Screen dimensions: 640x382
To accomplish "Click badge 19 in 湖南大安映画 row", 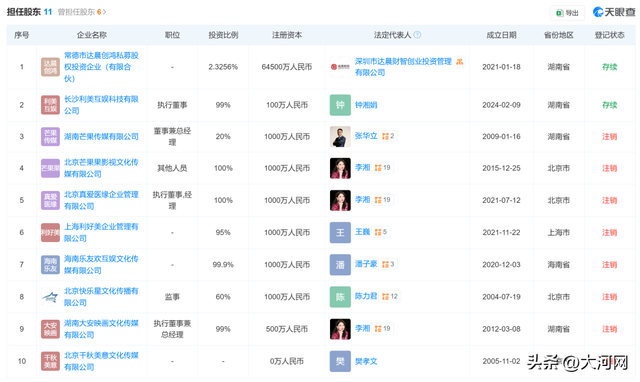I will pos(383,328).
